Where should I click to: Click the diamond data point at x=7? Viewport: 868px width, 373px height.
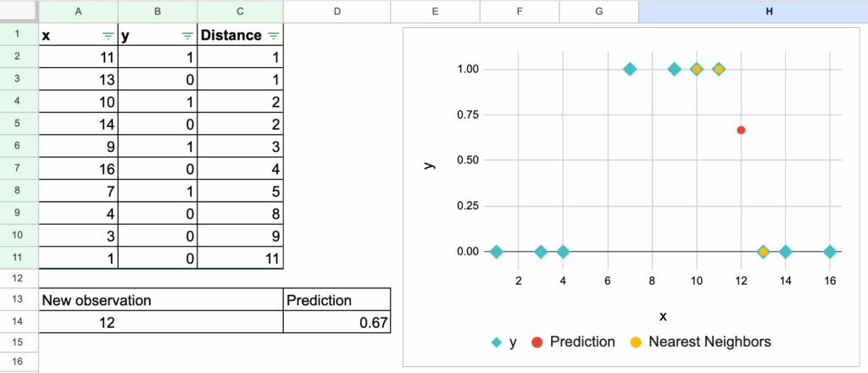point(630,70)
